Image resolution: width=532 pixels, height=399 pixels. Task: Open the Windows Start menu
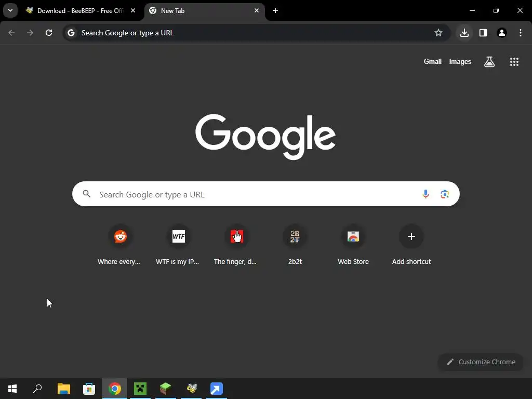point(12,389)
